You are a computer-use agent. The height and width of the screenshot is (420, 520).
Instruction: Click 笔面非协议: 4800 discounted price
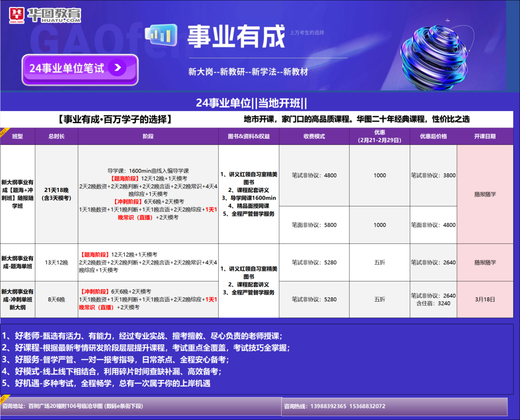433,225
